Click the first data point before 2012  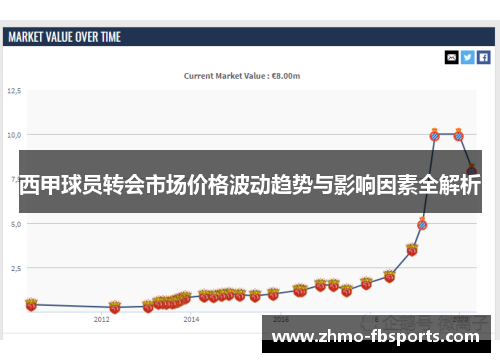coord(31,304)
